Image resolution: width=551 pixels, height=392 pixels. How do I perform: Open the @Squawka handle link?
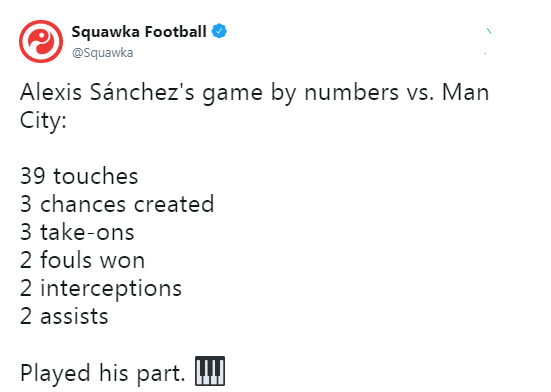point(103,53)
